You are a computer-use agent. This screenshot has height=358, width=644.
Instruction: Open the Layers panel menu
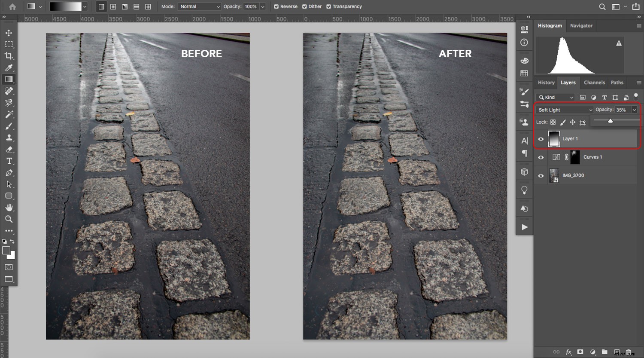click(x=638, y=83)
